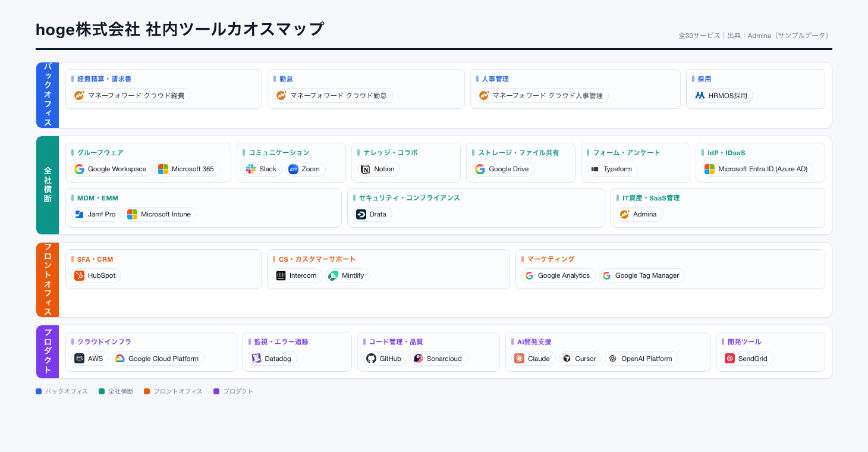Click the HRMOS採用 logo icon
Image resolution: width=868 pixels, height=452 pixels.
[700, 95]
